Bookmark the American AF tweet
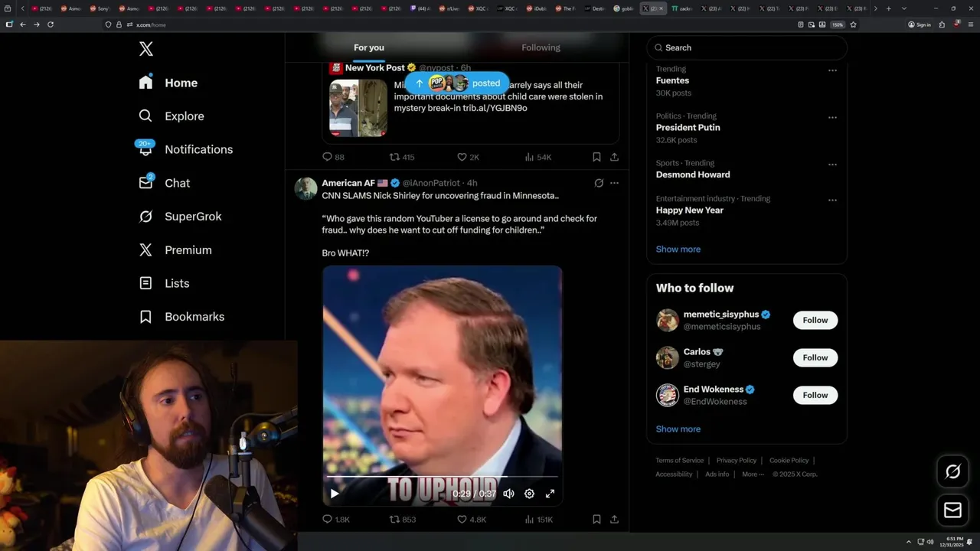980x551 pixels. point(596,520)
